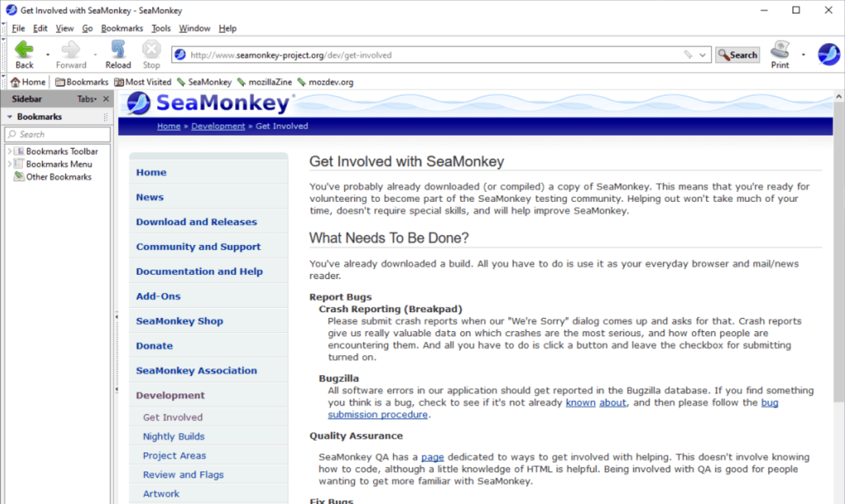This screenshot has width=845, height=504.
Task: Click the SeaMonkey throbber logo in the toolbar
Action: pyautogui.click(x=828, y=54)
